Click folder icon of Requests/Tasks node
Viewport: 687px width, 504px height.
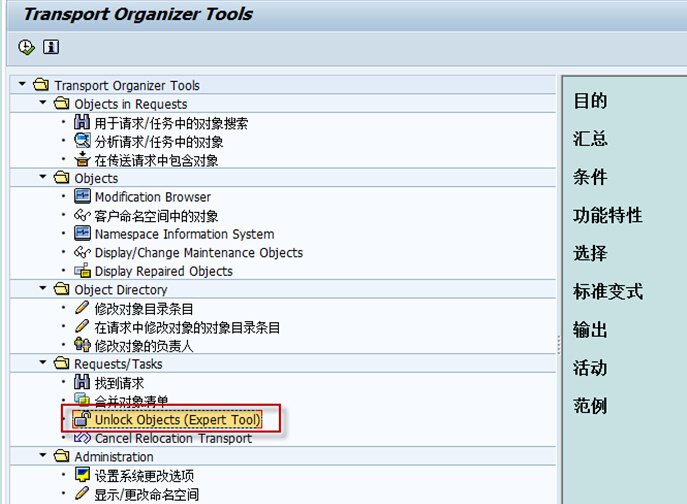click(x=61, y=362)
